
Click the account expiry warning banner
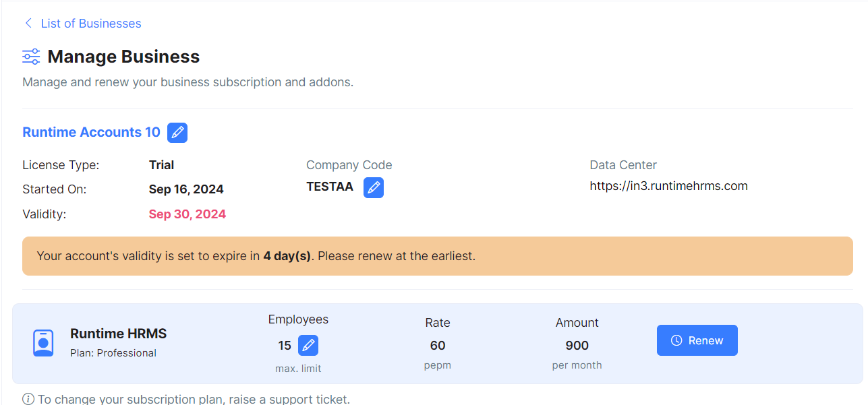pyautogui.click(x=437, y=256)
